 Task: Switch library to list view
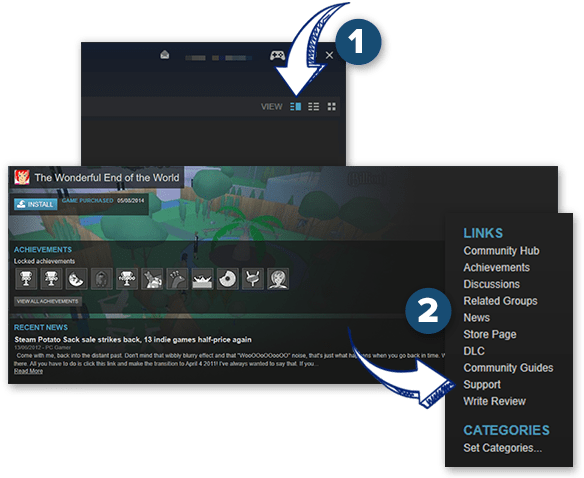point(314,107)
